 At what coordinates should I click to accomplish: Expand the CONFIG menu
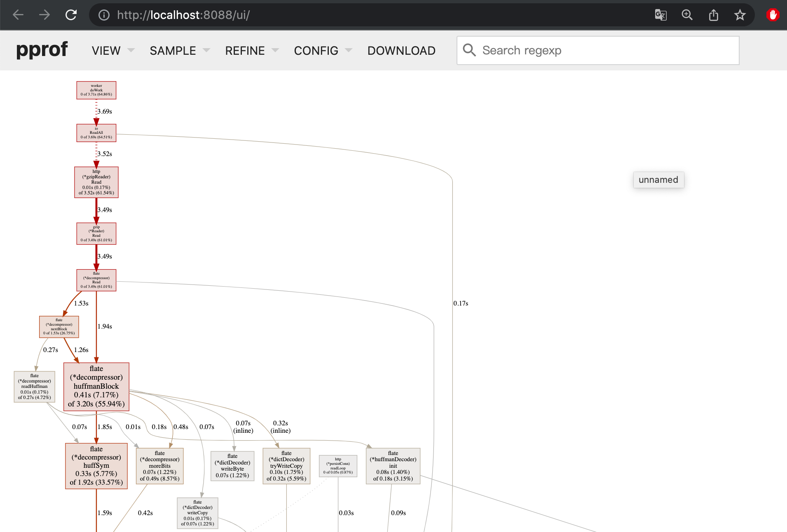[323, 51]
